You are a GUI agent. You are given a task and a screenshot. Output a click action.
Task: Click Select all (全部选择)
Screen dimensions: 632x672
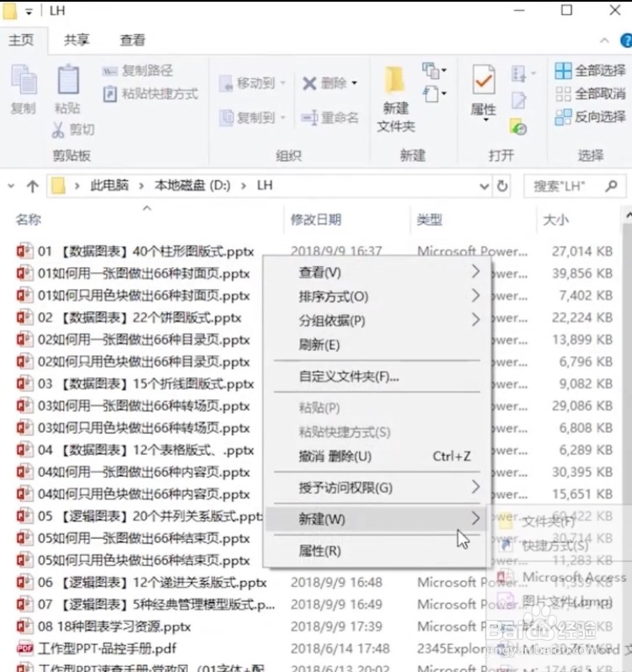591,70
